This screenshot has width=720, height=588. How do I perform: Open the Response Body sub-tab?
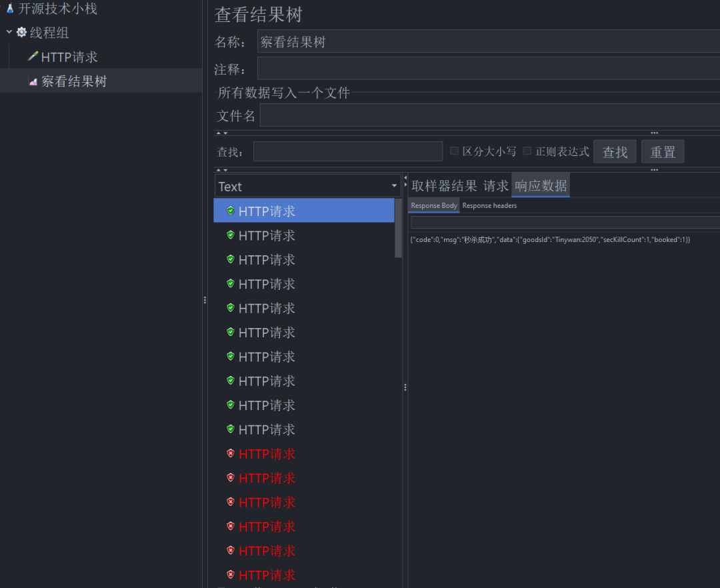434,205
